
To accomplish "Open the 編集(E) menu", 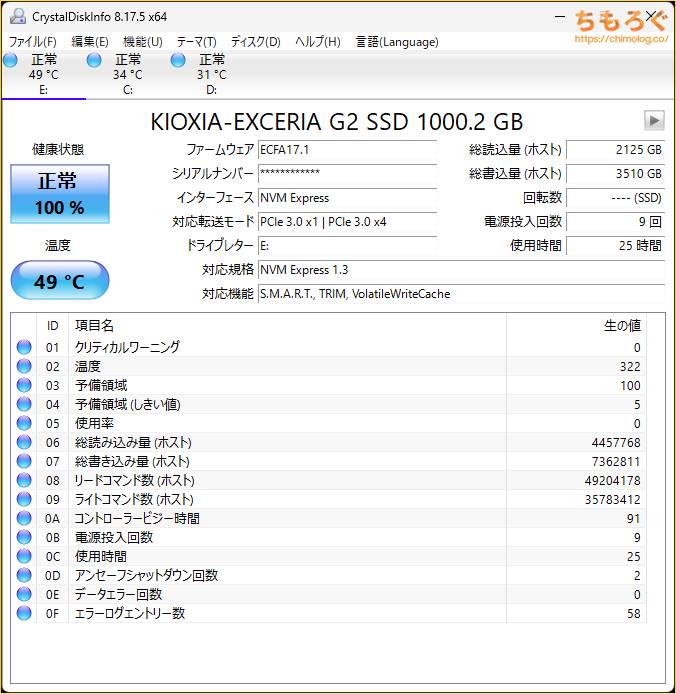I will (x=90, y=42).
